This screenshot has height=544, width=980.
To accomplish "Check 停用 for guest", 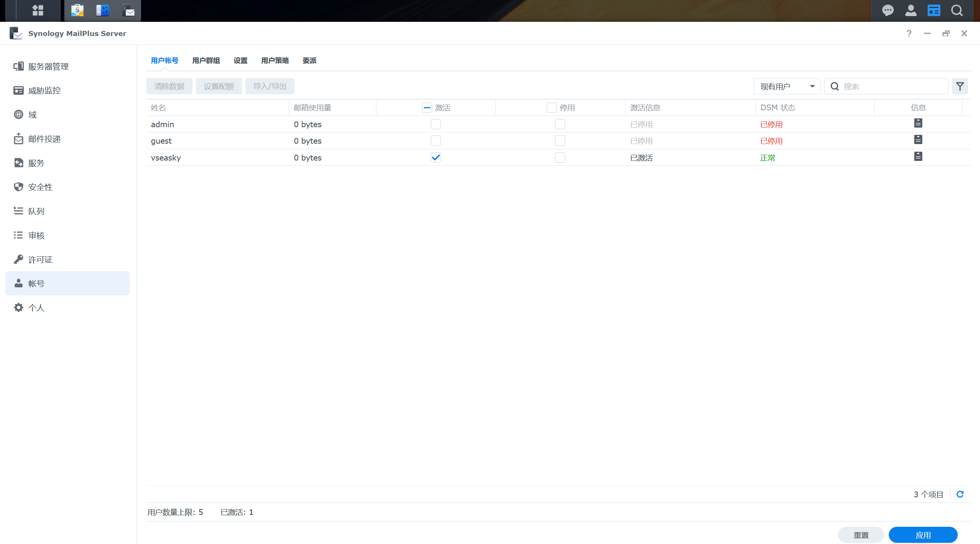I will [560, 141].
